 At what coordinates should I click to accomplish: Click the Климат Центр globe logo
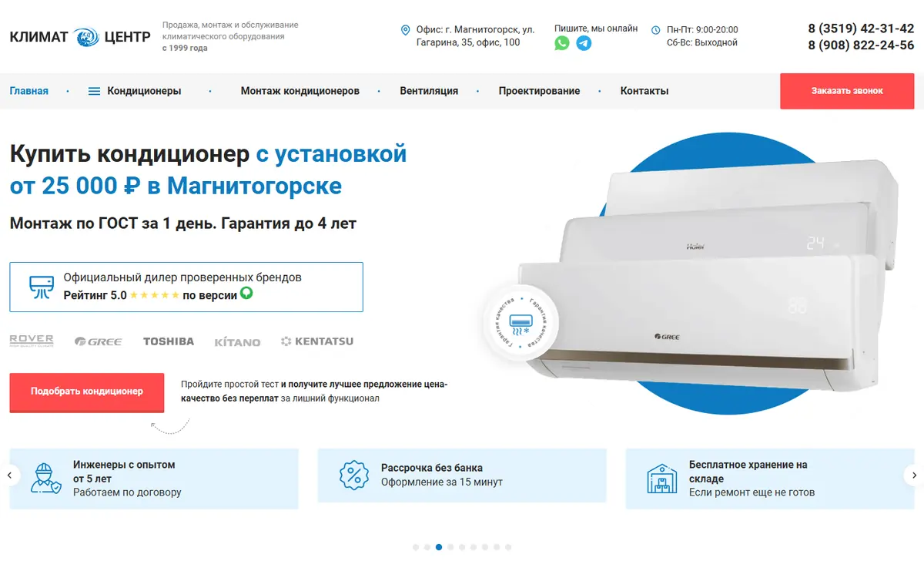[x=86, y=37]
